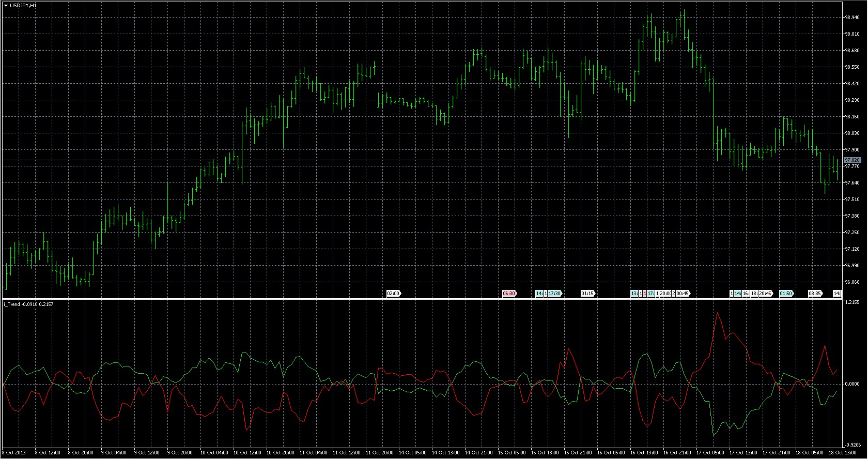Viewport: 868px width, 459px height.
Task: Click the pink 06:30 event marker
Action: tap(509, 294)
